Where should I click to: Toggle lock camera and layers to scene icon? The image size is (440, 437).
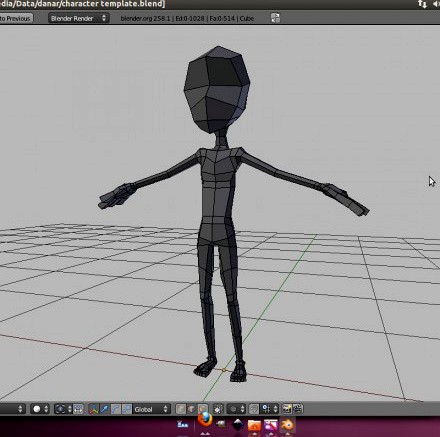tap(218, 409)
